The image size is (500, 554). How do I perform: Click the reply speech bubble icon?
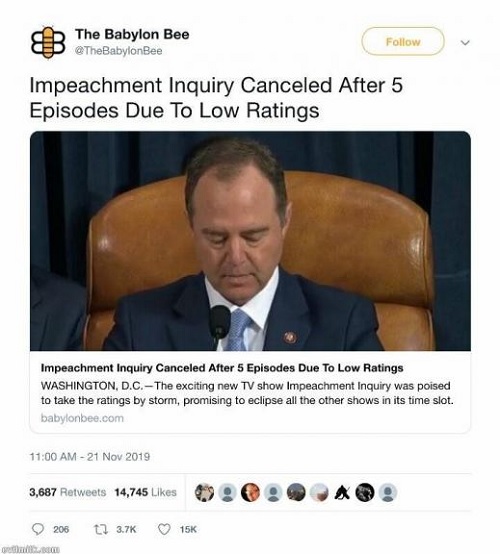[x=38, y=529]
